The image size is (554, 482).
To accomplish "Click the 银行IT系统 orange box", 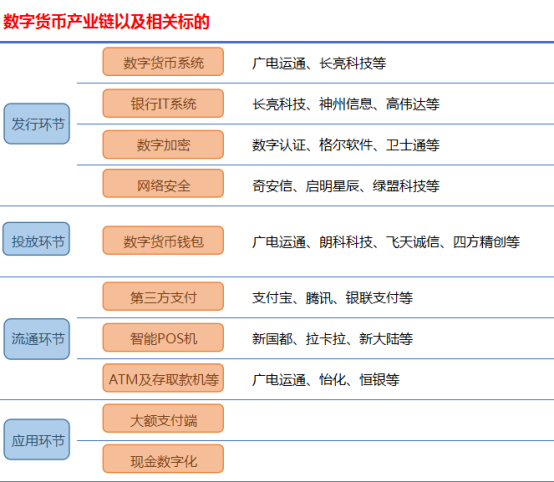I will point(163,103).
